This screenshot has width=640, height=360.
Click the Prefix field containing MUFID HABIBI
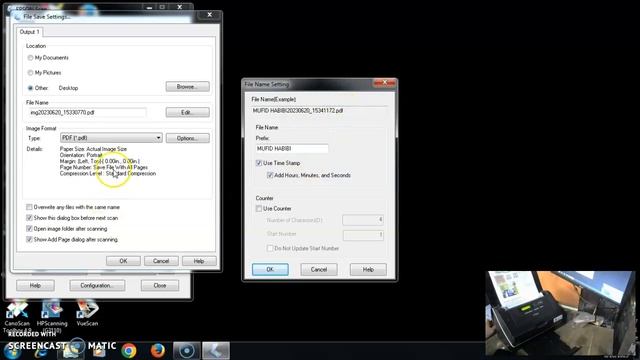tap(292, 149)
